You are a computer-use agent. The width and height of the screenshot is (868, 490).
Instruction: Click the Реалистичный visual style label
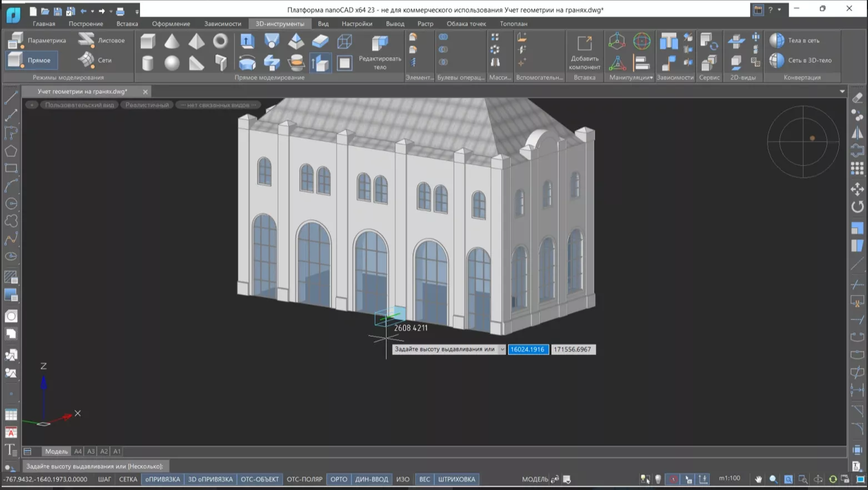click(147, 105)
